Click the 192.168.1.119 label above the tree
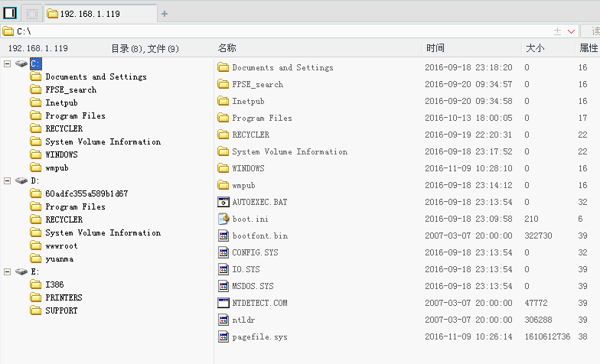 click(38, 49)
